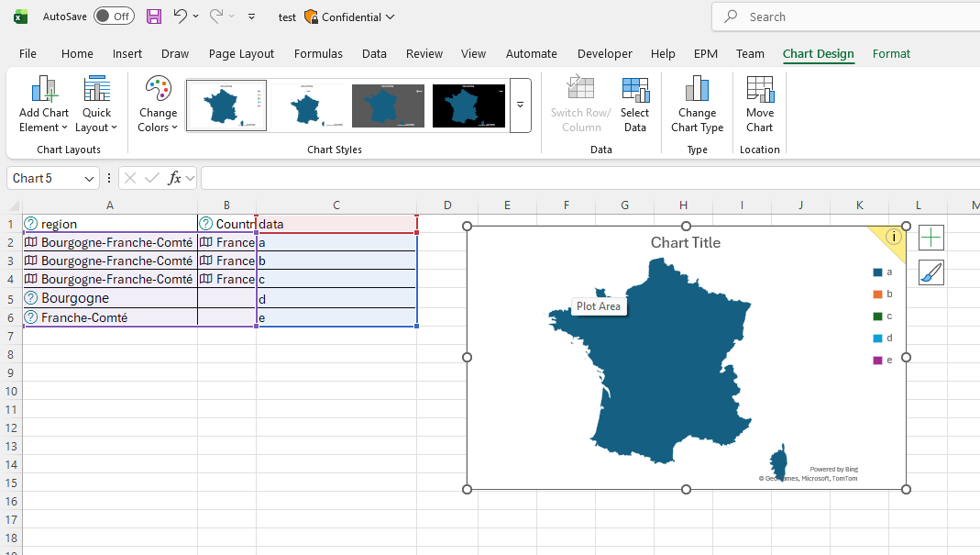The image size is (980, 555).
Task: Click the chart info warning icon
Action: [x=894, y=237]
